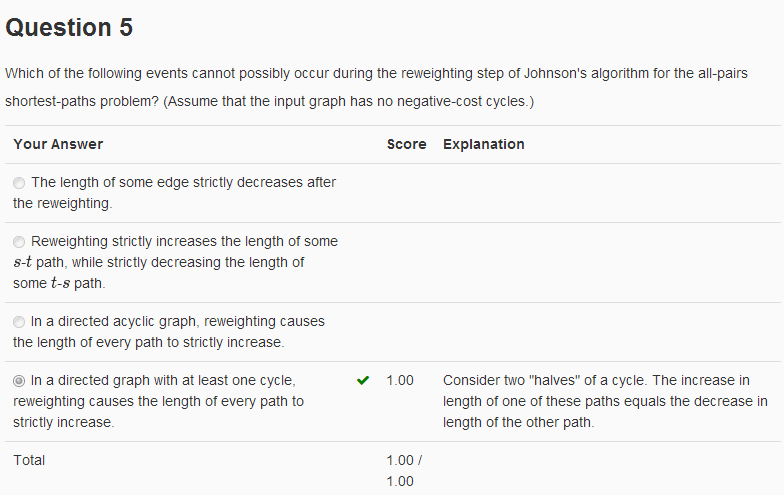Click the Score column header
Viewport: 784px width, 495px height.
click(406, 144)
